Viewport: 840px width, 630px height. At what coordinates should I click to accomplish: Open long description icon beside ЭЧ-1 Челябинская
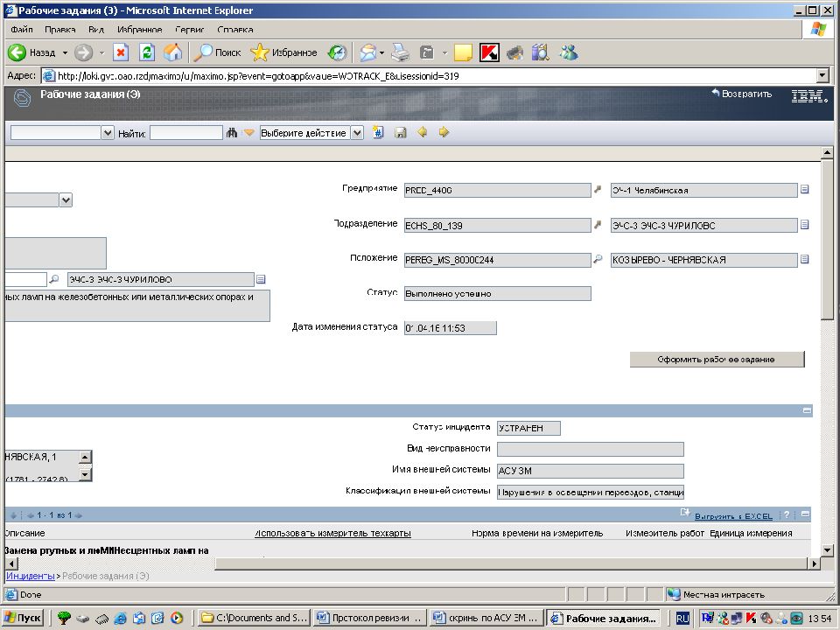point(805,189)
